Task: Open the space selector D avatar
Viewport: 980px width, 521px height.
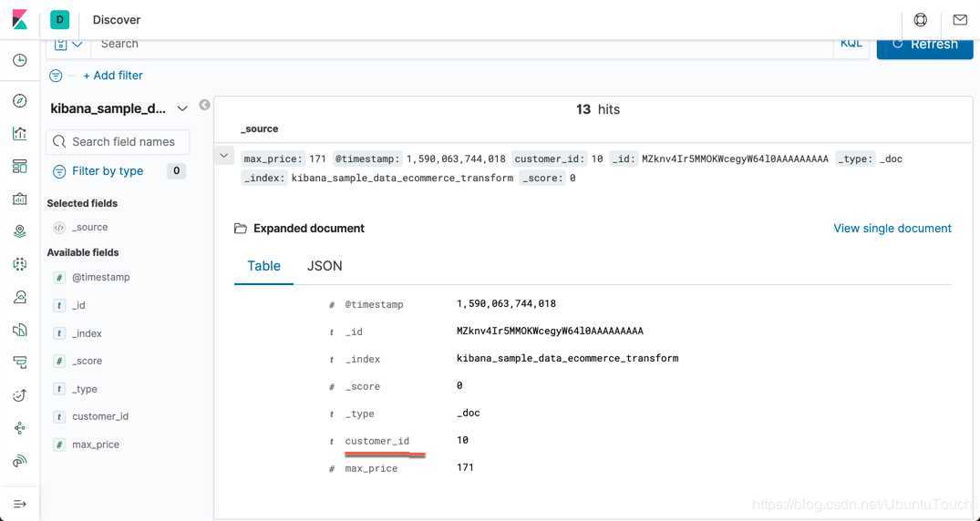Action: pos(60,20)
